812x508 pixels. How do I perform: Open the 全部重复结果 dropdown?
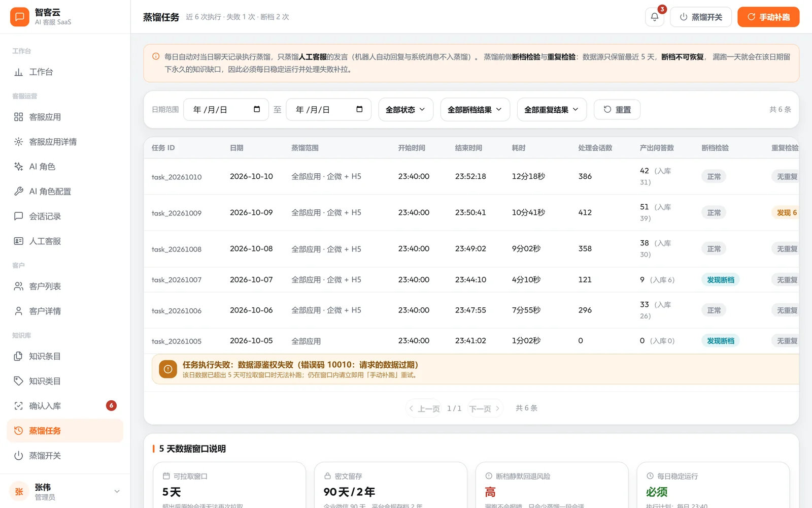pyautogui.click(x=552, y=110)
